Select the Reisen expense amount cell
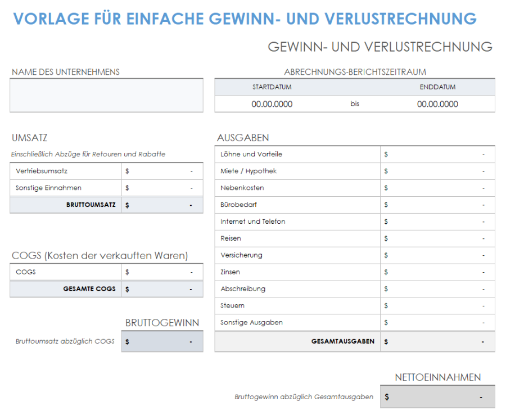 coord(437,238)
